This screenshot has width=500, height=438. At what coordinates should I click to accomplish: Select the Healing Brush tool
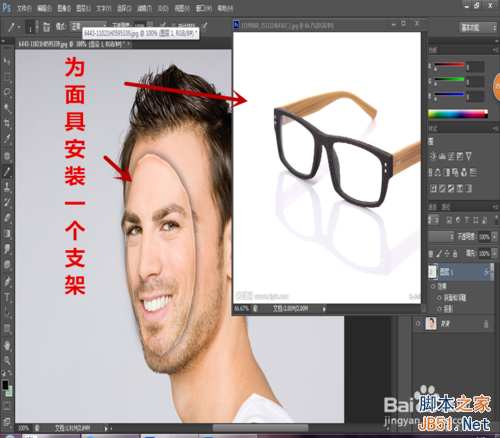point(7,156)
